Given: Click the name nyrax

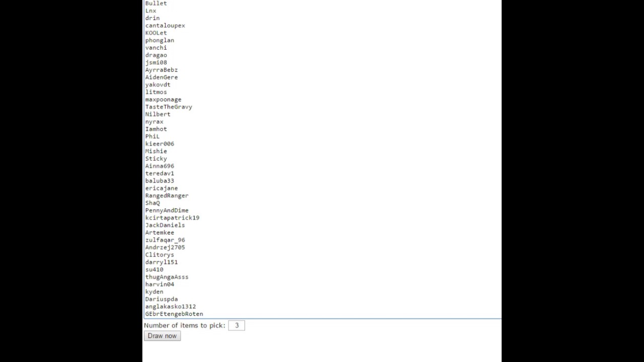Looking at the screenshot, I should [154, 121].
